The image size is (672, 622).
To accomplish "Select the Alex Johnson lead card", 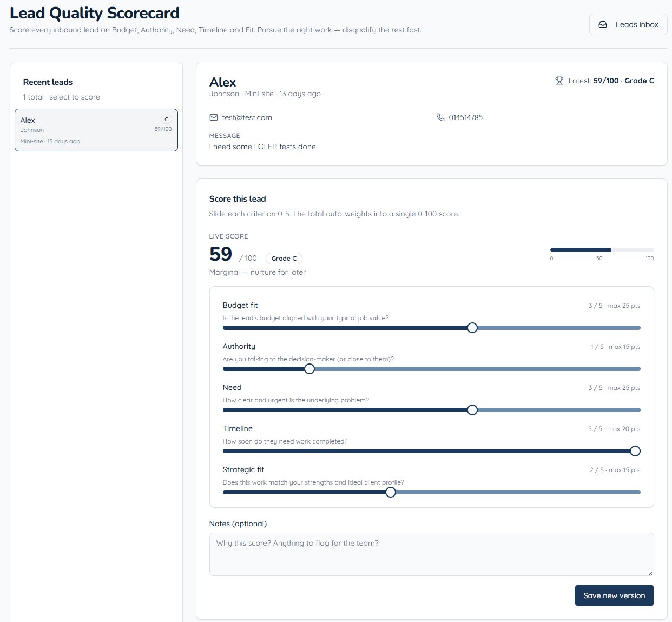I will click(96, 130).
